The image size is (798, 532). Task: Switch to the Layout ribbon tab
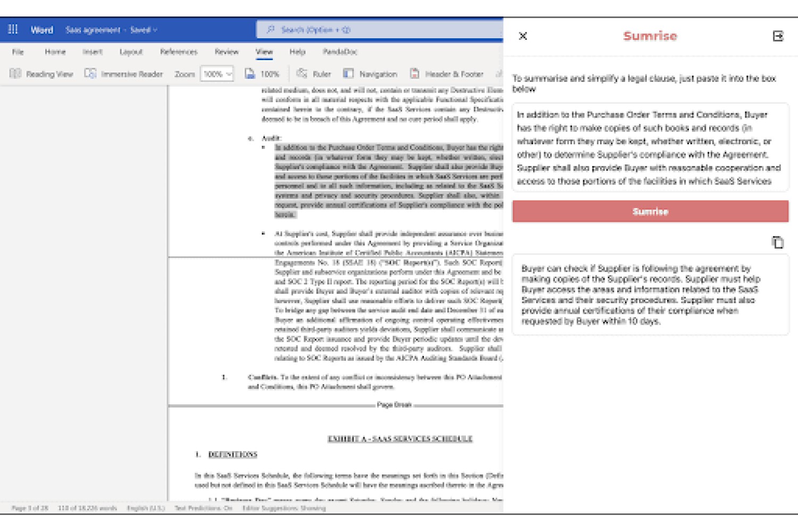tap(131, 52)
